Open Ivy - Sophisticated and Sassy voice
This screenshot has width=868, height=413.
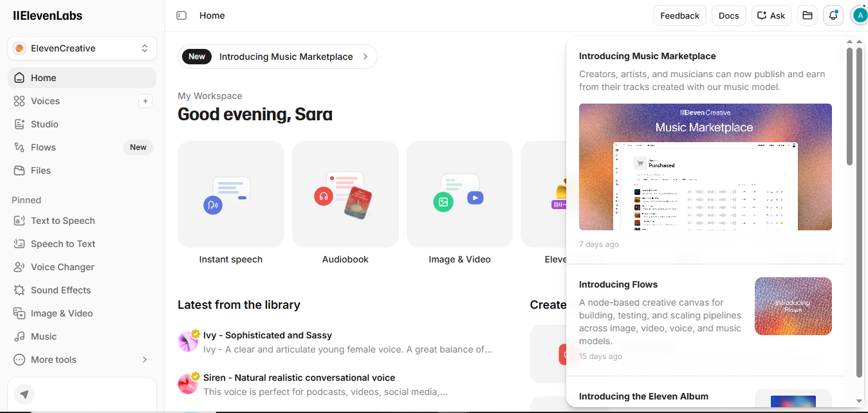tap(268, 335)
